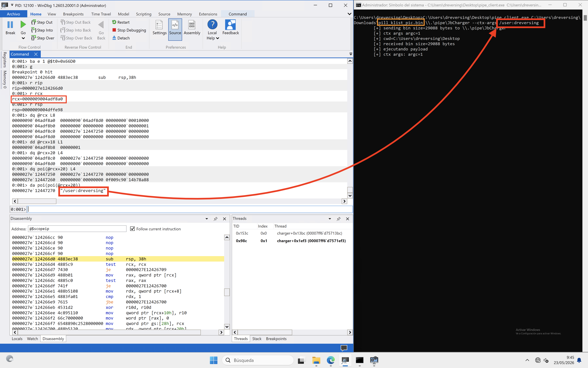Open File Explorer from taskbar

click(316, 360)
